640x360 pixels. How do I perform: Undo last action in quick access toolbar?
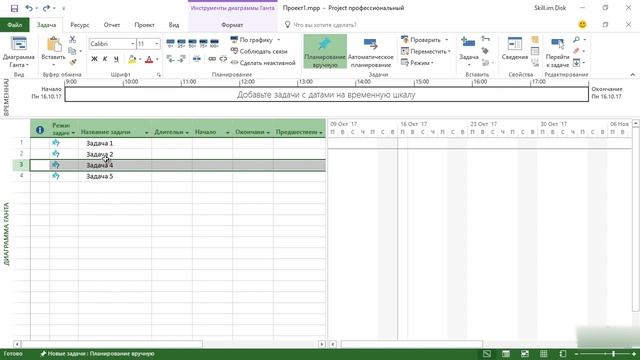pyautogui.click(x=29, y=8)
